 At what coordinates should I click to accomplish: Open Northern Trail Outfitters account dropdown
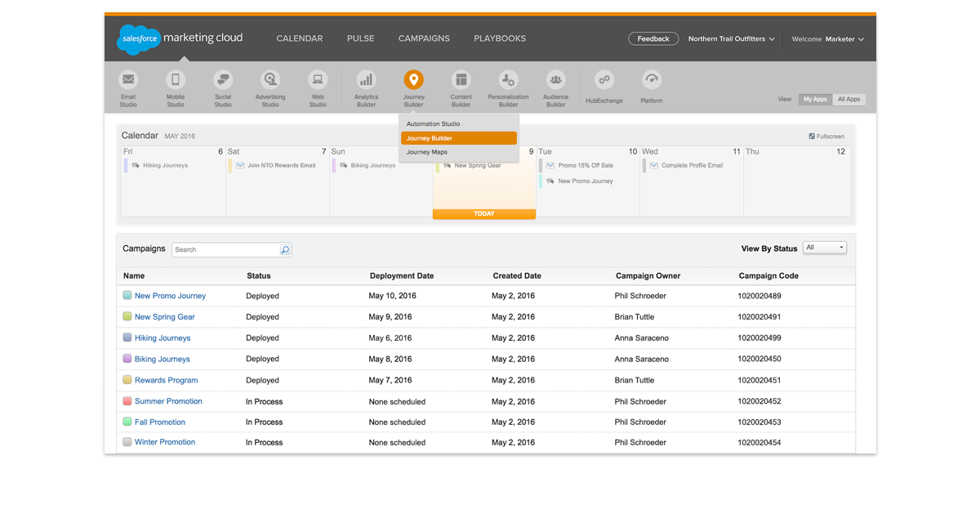coord(731,39)
